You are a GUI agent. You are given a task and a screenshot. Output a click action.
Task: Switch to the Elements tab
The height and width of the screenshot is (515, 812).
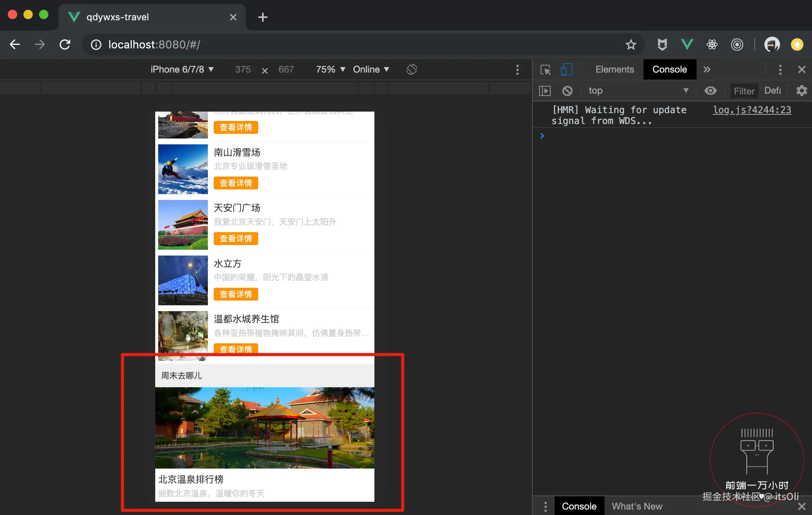[x=615, y=69]
